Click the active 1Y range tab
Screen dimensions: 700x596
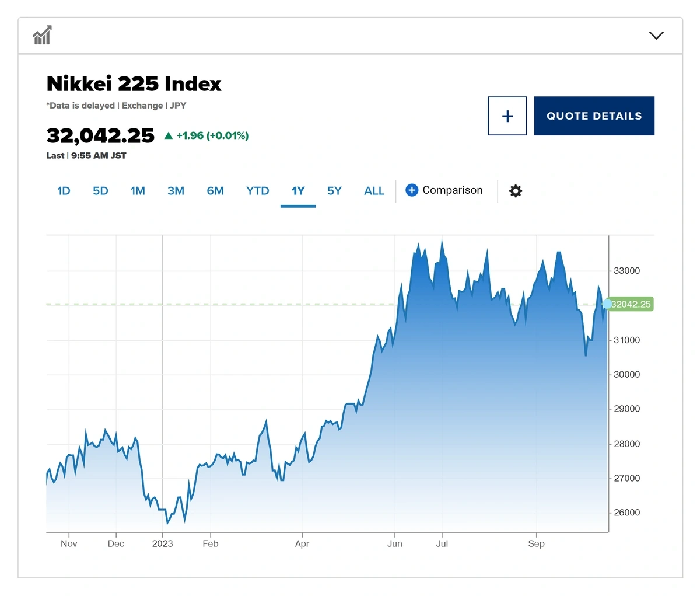coord(298,191)
